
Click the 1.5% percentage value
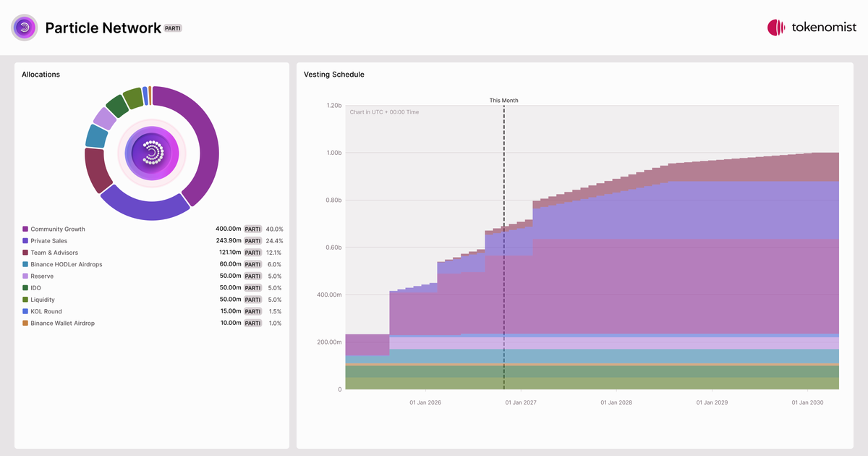pos(276,311)
